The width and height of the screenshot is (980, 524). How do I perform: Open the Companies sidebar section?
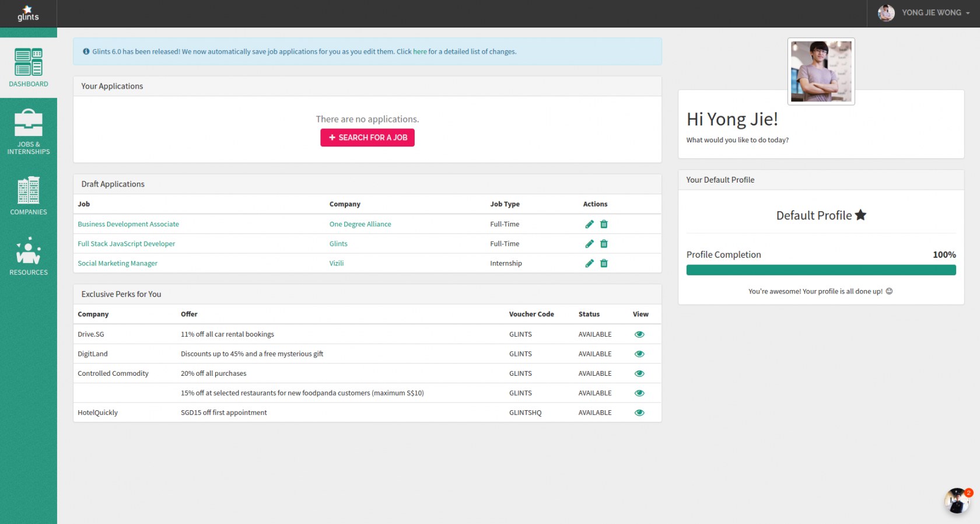point(29,196)
